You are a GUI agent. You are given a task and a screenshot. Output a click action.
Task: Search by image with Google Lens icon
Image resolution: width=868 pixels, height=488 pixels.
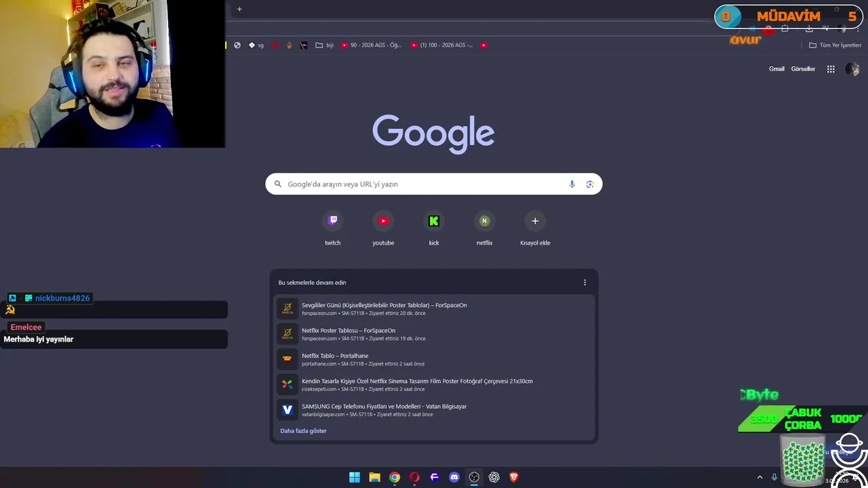590,184
